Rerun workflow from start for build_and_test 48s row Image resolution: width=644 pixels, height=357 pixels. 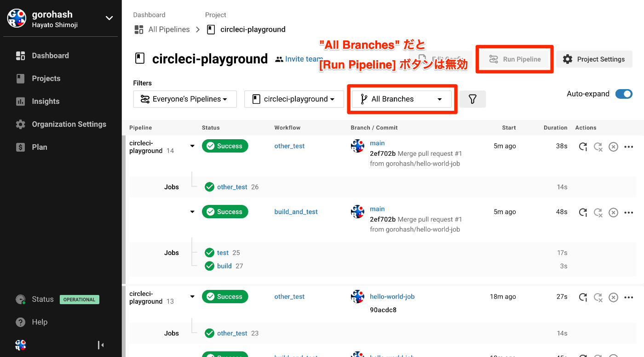click(x=583, y=212)
